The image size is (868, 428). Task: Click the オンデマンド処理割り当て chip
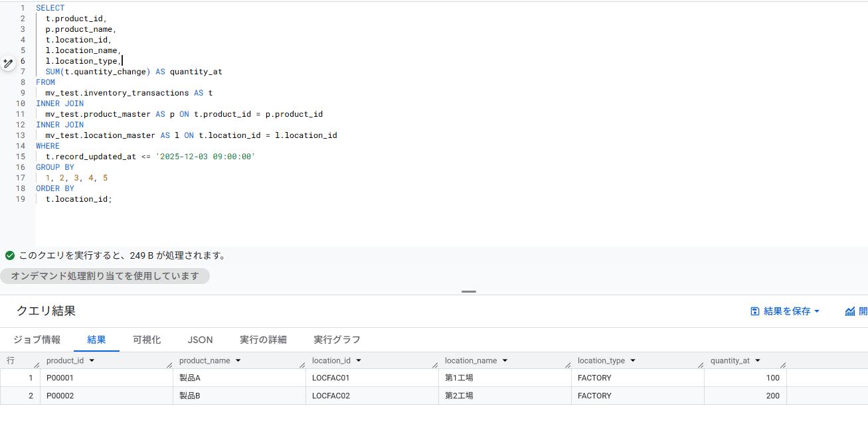(x=105, y=275)
